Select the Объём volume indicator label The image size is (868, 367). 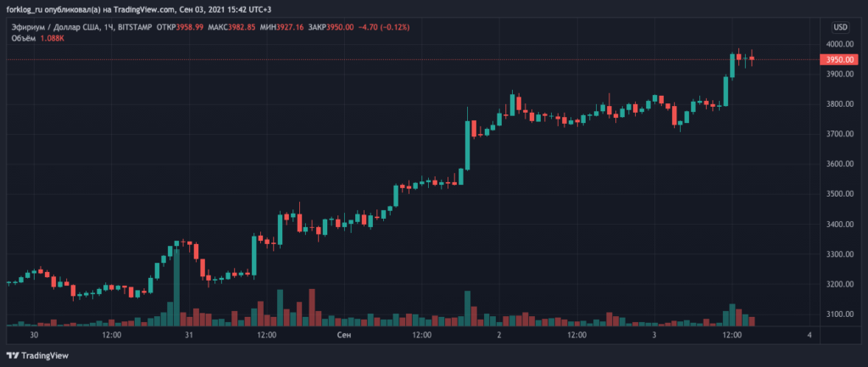(23, 39)
